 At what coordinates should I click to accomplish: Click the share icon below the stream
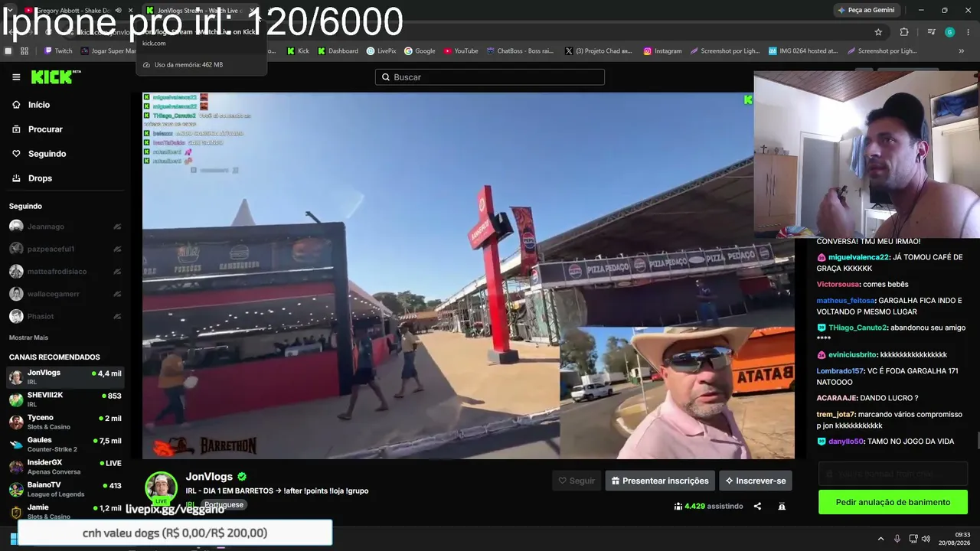pos(757,506)
